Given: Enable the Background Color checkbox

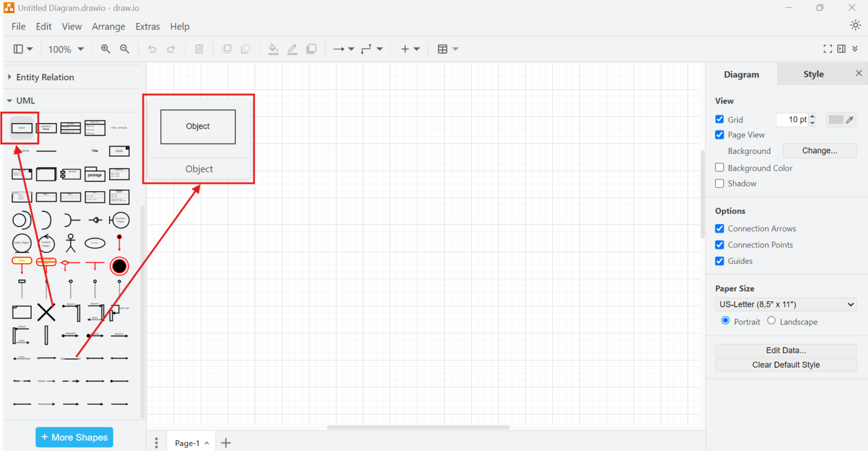Looking at the screenshot, I should click(x=719, y=167).
